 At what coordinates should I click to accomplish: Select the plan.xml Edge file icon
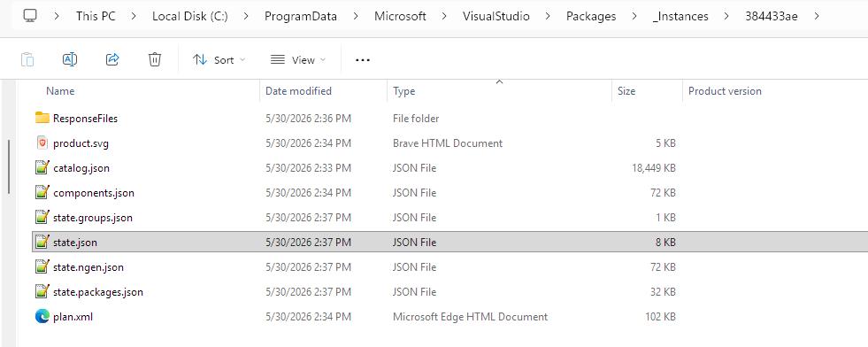(x=42, y=317)
